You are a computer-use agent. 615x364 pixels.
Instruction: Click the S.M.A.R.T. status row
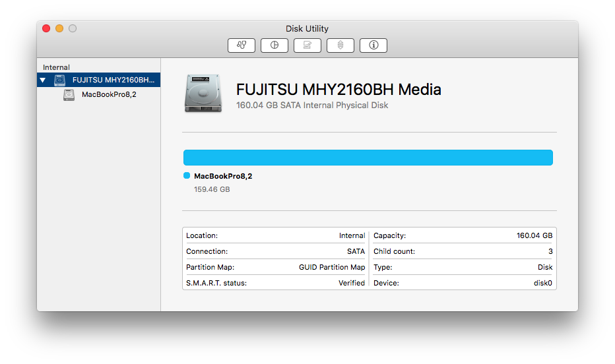[x=275, y=282]
